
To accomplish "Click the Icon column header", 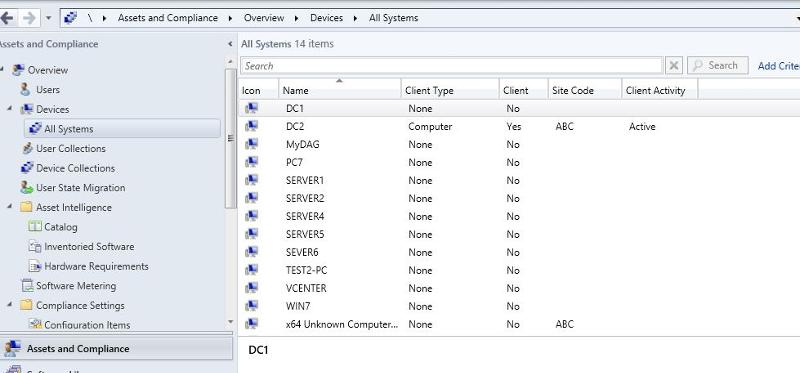I will click(258, 90).
